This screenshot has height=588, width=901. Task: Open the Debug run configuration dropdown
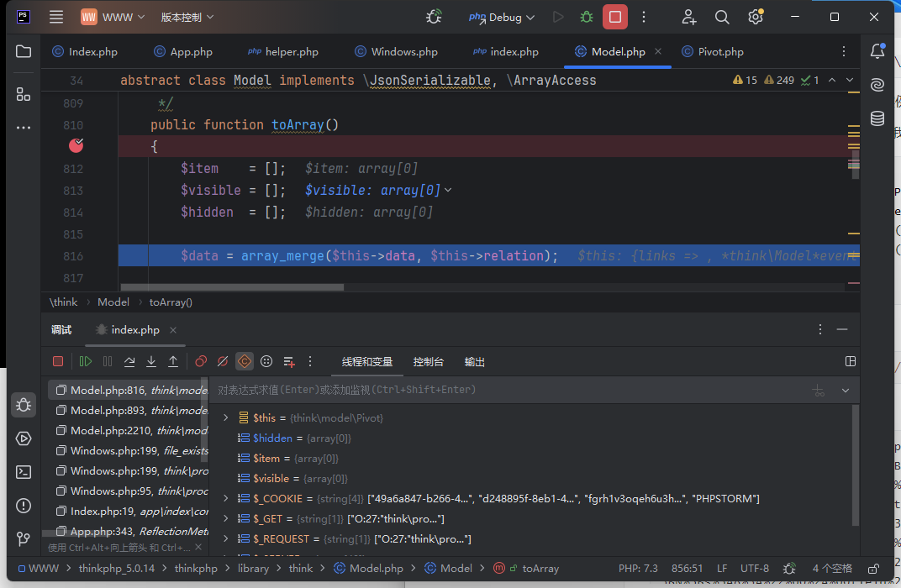504,17
